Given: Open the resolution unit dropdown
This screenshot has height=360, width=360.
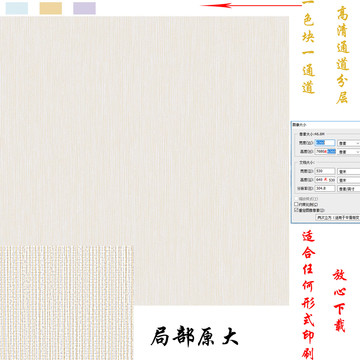Looking at the screenshot, I should 349,188.
